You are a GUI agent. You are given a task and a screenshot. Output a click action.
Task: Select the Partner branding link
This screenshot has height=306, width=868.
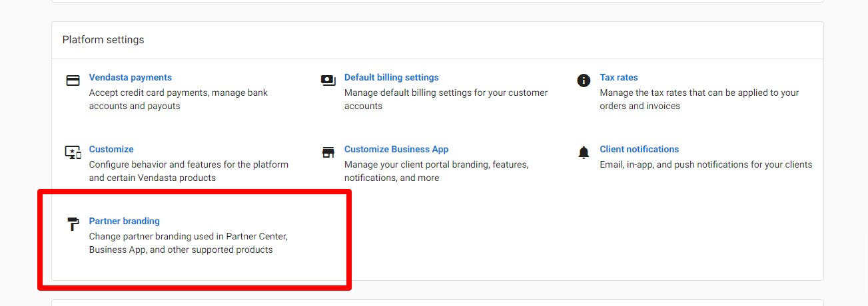click(x=125, y=221)
